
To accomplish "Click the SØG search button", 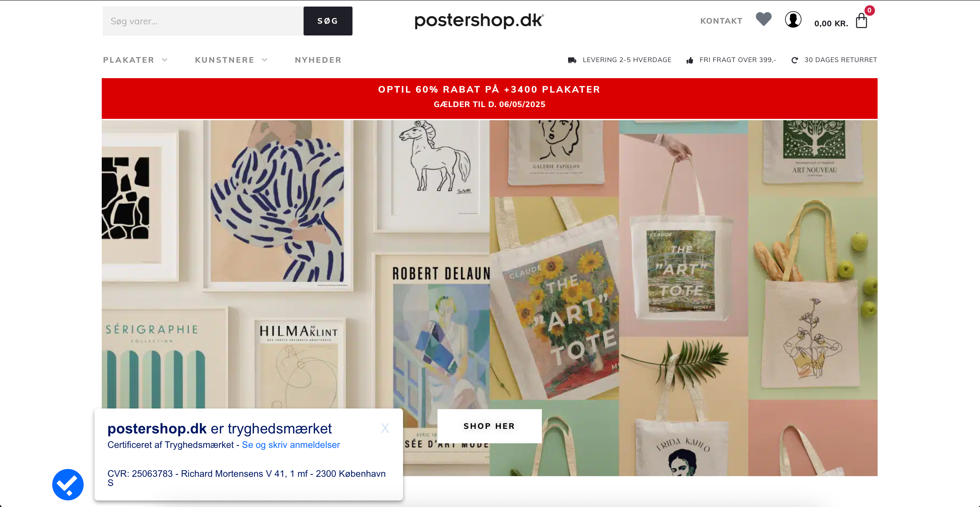I will [x=328, y=21].
